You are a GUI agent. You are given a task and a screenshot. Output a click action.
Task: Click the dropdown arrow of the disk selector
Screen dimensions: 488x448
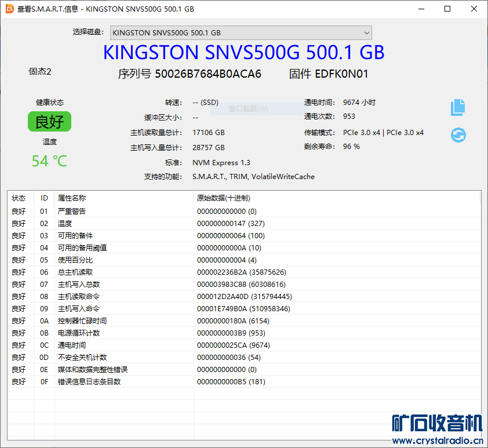(366, 32)
